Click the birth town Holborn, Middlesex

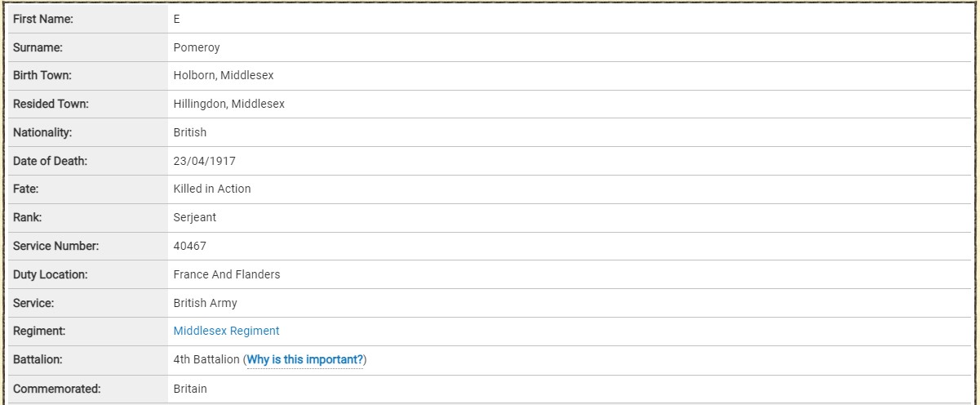(224, 75)
